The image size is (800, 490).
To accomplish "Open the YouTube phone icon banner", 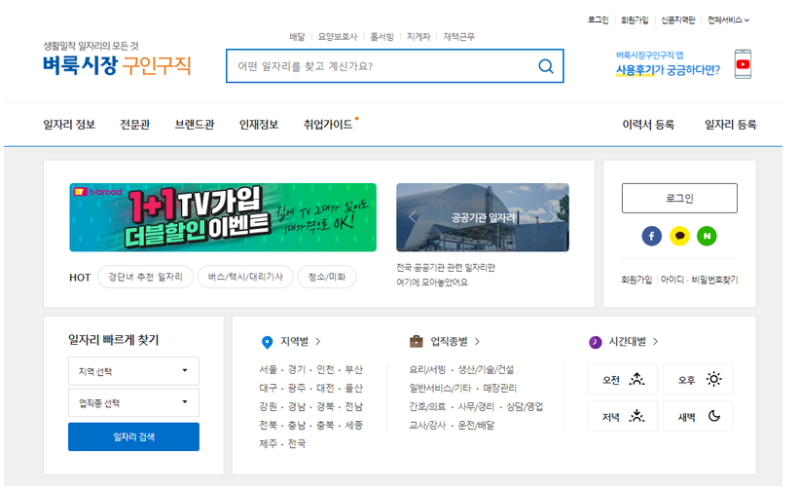I will pyautogui.click(x=743, y=64).
